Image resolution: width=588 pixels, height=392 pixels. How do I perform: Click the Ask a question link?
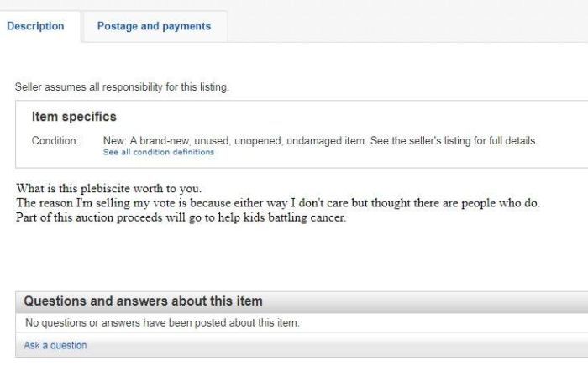point(55,345)
